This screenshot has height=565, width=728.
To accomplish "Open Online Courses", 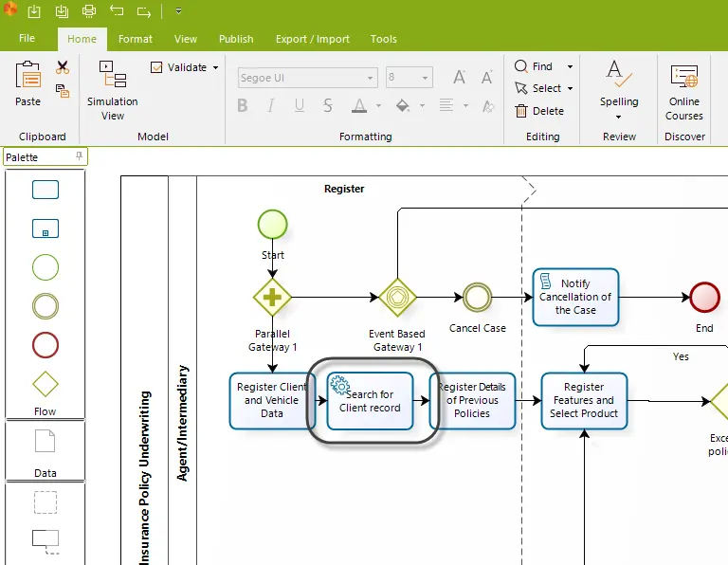I will pos(683,92).
